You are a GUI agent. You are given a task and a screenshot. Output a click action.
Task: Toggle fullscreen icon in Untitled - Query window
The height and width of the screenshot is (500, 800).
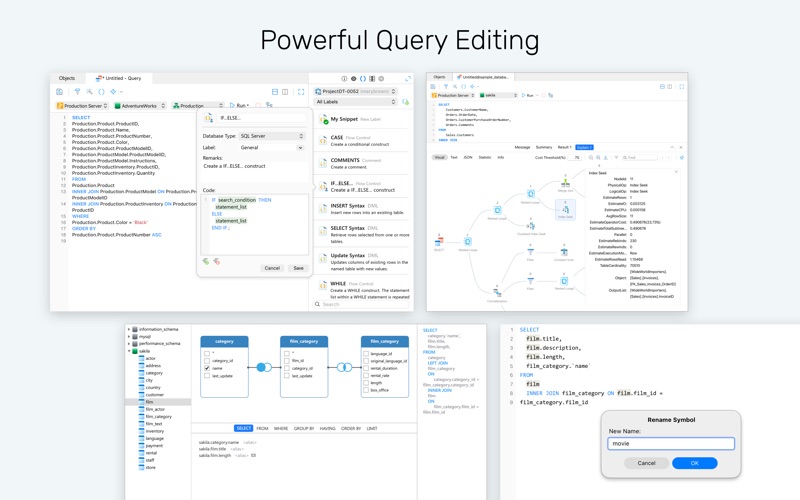point(301,92)
